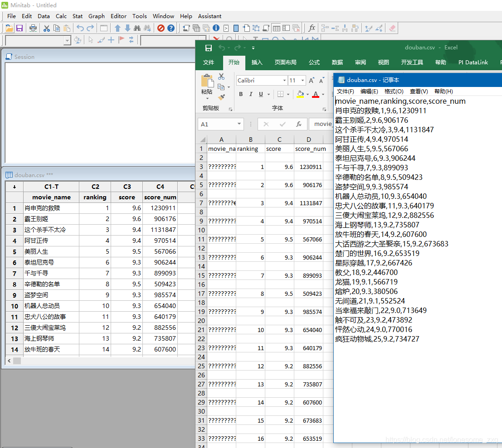
Task: Open the Minitab toolbar combo box dropdown
Action: pyautogui.click(x=67, y=40)
